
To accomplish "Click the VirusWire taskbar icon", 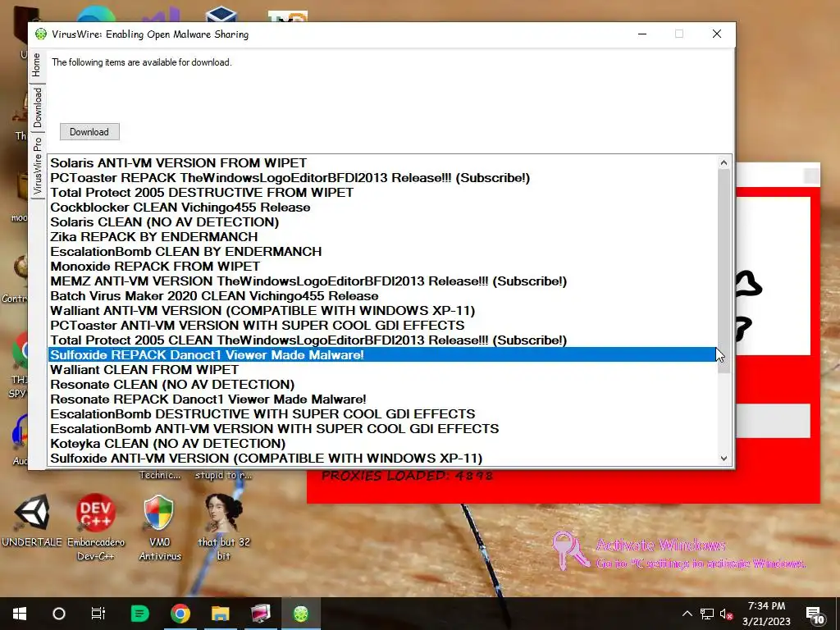I will [301, 614].
